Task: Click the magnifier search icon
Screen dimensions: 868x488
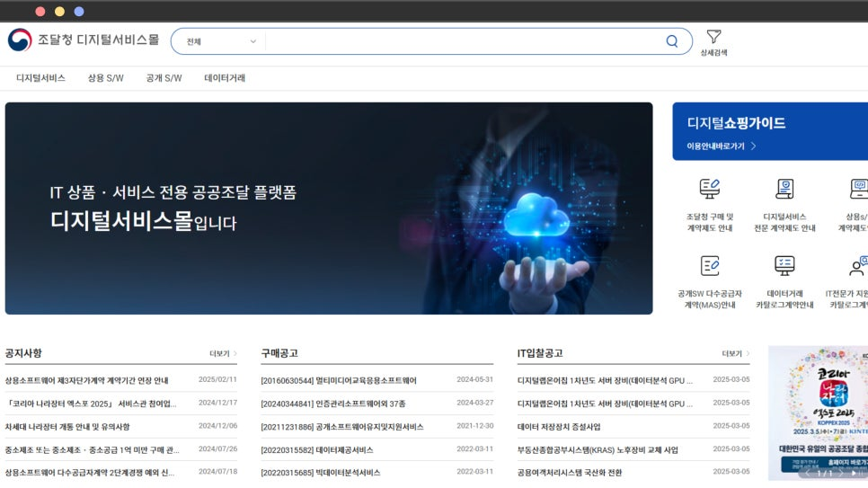Action: click(671, 41)
